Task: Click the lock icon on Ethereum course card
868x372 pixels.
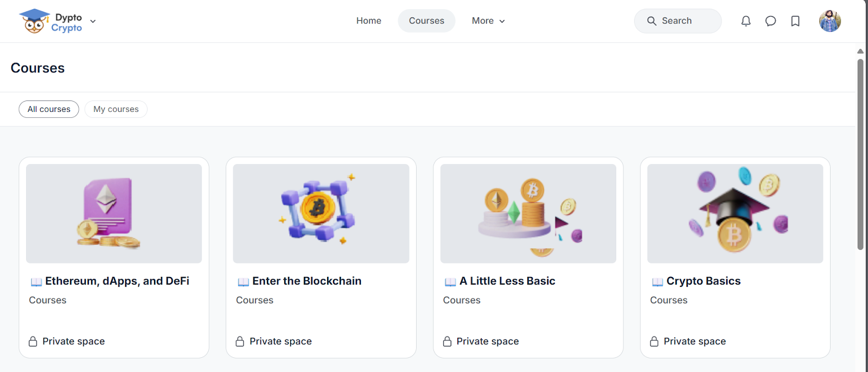Action: tap(33, 341)
